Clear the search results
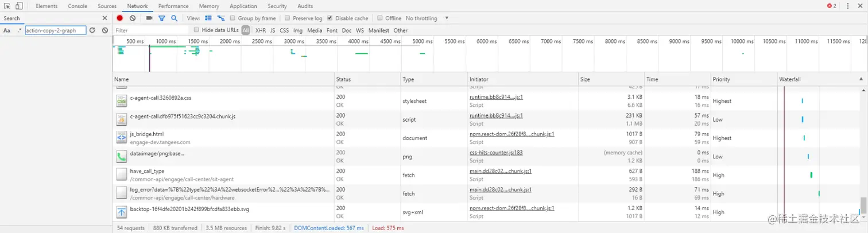This screenshot has height=233, width=868. pyautogui.click(x=105, y=30)
